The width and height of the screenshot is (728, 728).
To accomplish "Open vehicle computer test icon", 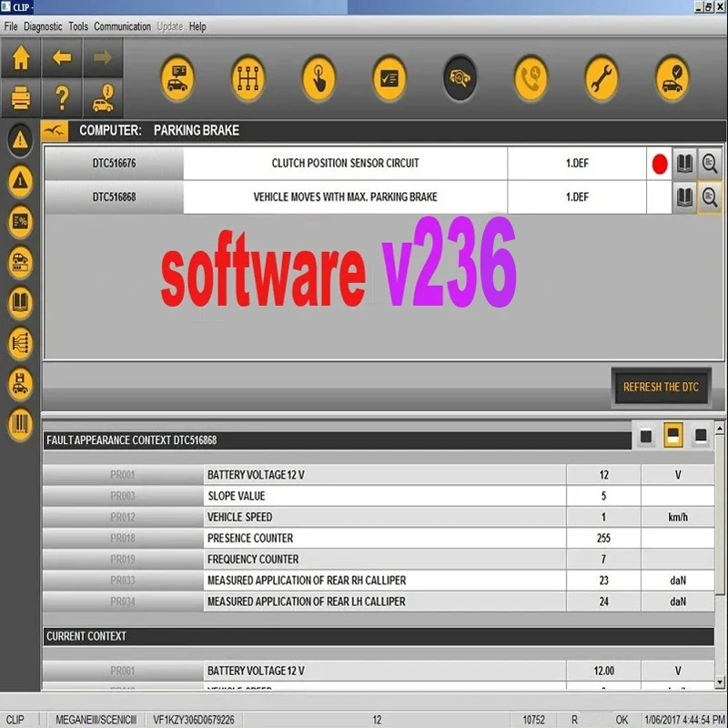I will coord(177,78).
